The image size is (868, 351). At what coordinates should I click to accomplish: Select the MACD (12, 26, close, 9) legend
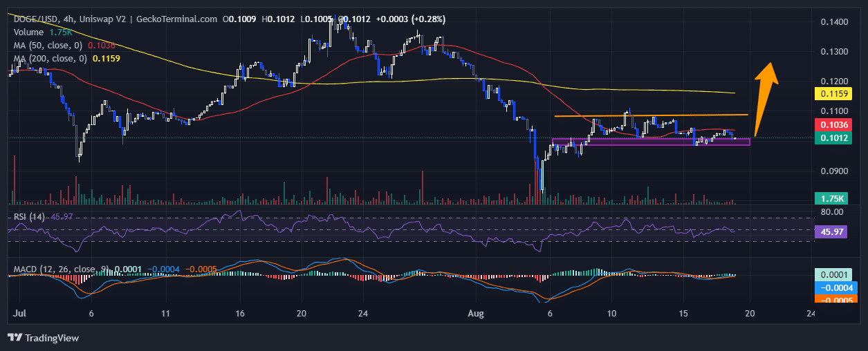coord(61,268)
